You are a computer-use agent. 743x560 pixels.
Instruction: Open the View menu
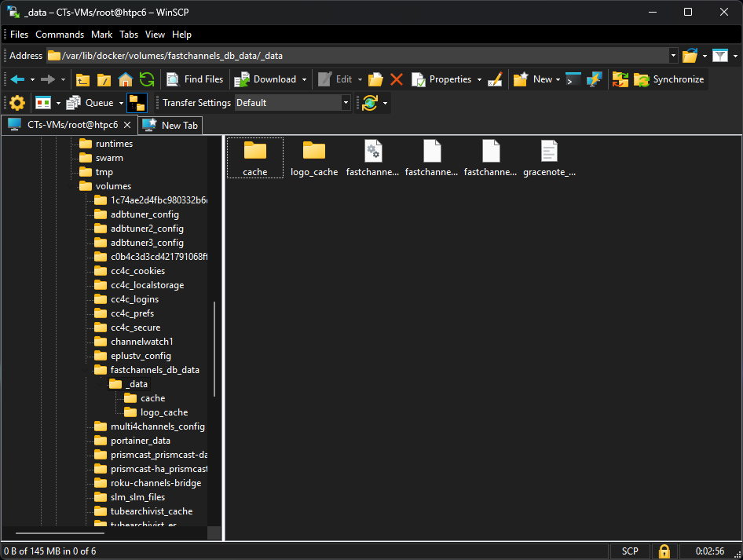[x=155, y=35]
